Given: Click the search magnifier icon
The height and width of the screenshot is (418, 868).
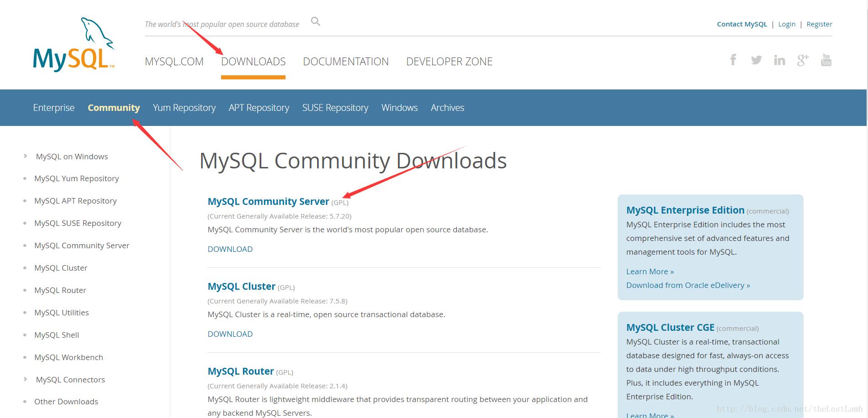Looking at the screenshot, I should tap(315, 21).
